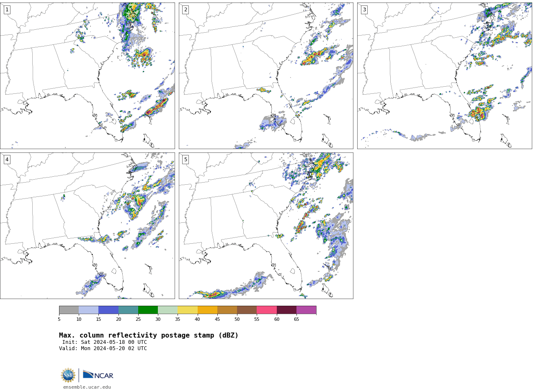
Task: Click the pink 55-60 dBZ swatch
Action: point(267,310)
